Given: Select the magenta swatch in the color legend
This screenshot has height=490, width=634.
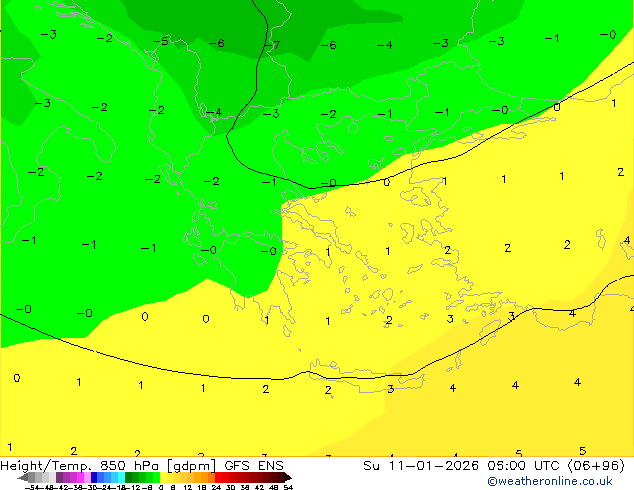Looking at the screenshot, I should 80,477.
